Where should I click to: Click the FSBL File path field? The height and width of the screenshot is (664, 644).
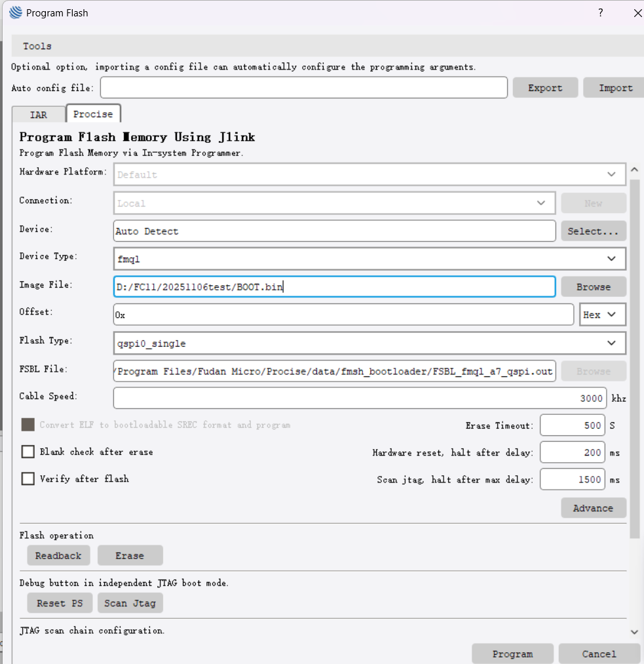click(334, 371)
